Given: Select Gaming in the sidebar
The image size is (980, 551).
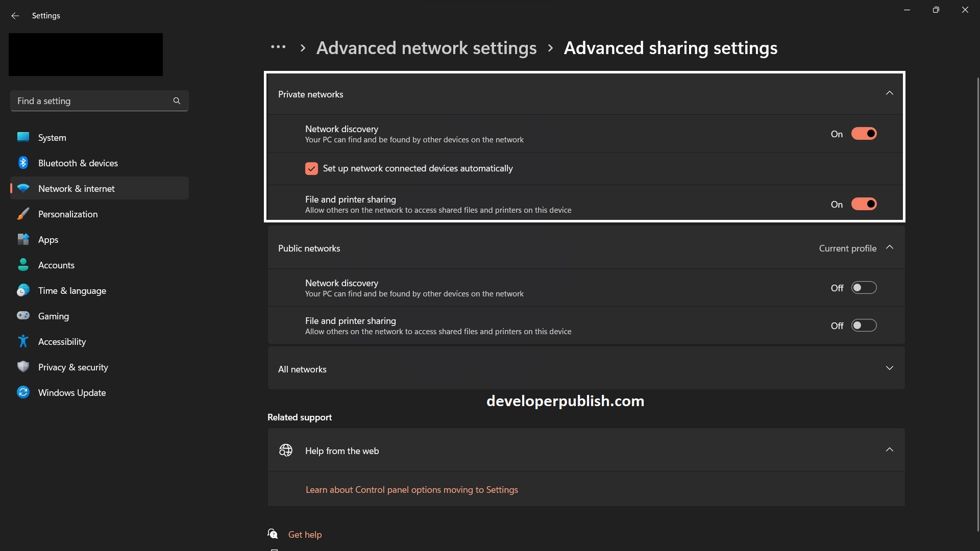Looking at the screenshot, I should coord(53,316).
